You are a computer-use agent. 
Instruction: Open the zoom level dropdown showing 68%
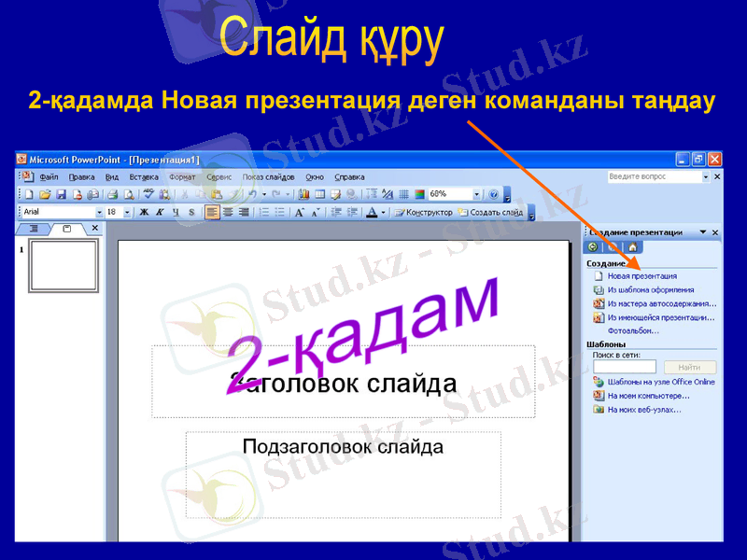click(x=477, y=193)
